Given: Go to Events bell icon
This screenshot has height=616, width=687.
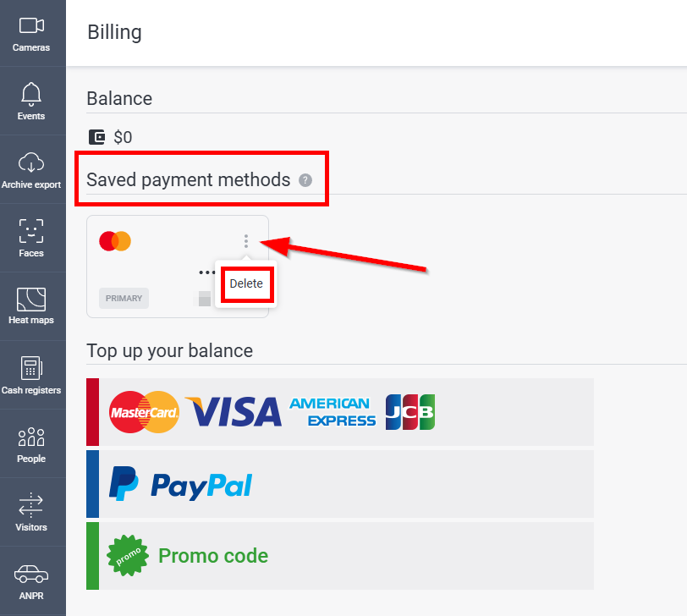Looking at the screenshot, I should click(31, 94).
